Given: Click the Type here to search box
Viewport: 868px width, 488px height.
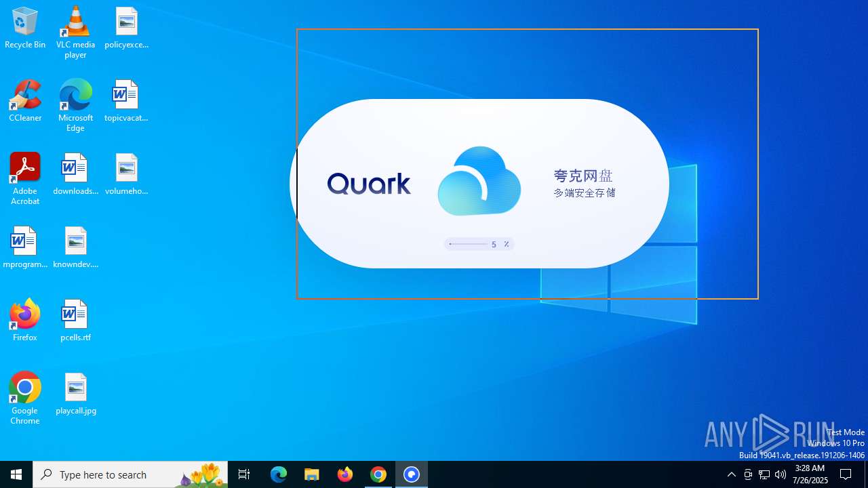Looking at the screenshot, I should (x=130, y=474).
